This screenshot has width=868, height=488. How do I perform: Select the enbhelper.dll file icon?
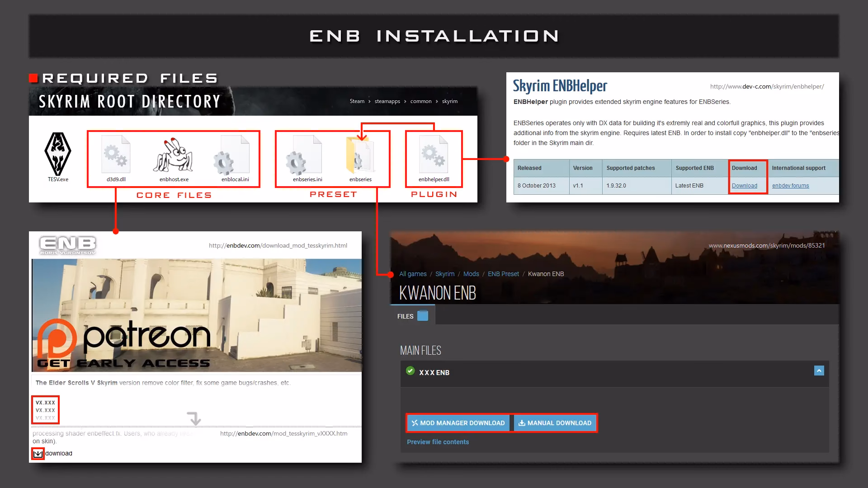(434, 154)
